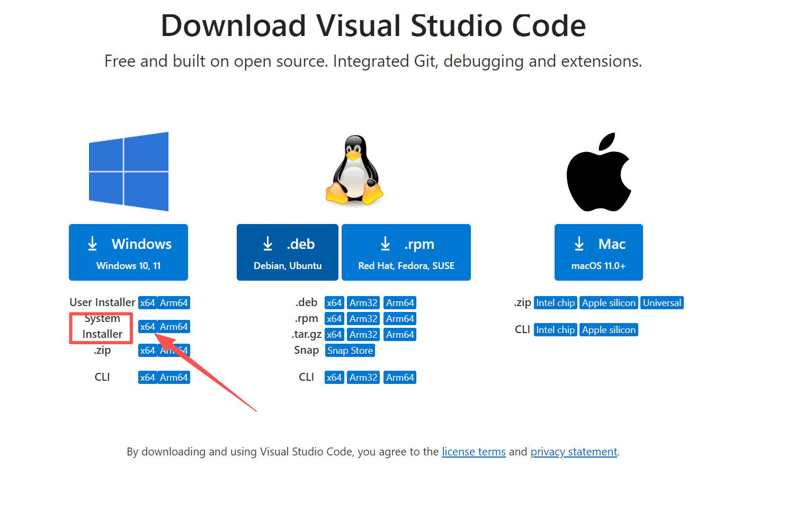Click the Linux CLI label
This screenshot has height=510, width=812.
306,377
